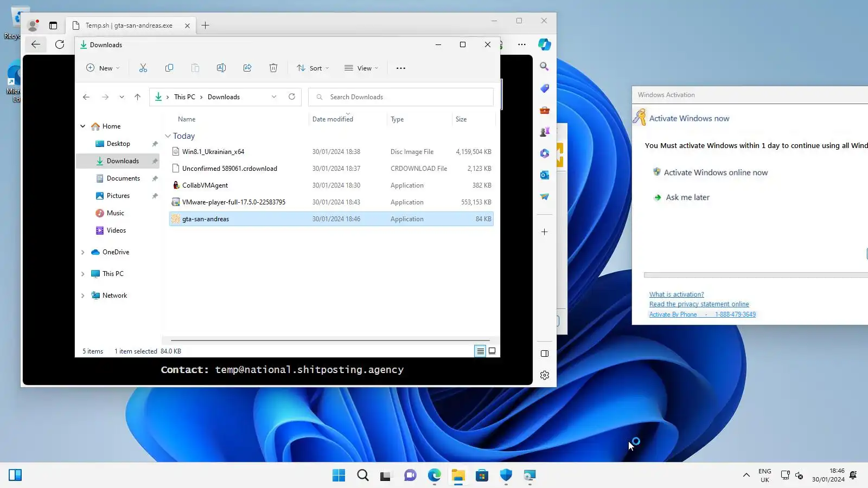
Task: Open Edge sidebar settings gear
Action: (x=545, y=375)
